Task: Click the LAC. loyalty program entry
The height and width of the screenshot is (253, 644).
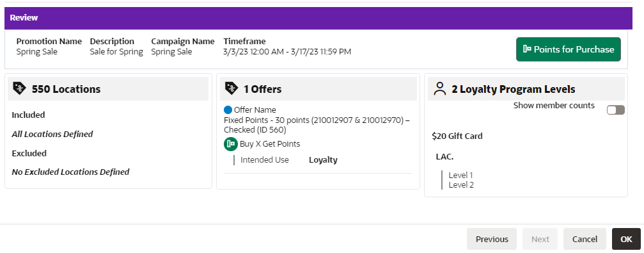Action: 444,157
